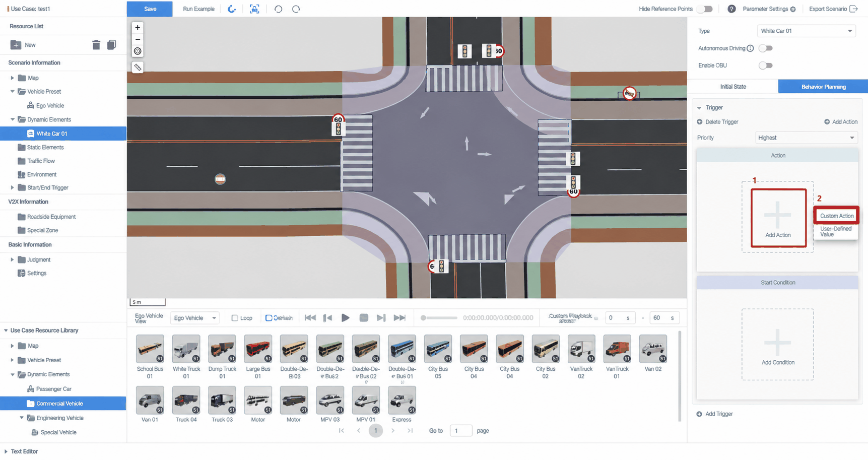Viewport: 868px width, 460px height.
Task: Check the Loop checkbox
Action: pos(235,318)
